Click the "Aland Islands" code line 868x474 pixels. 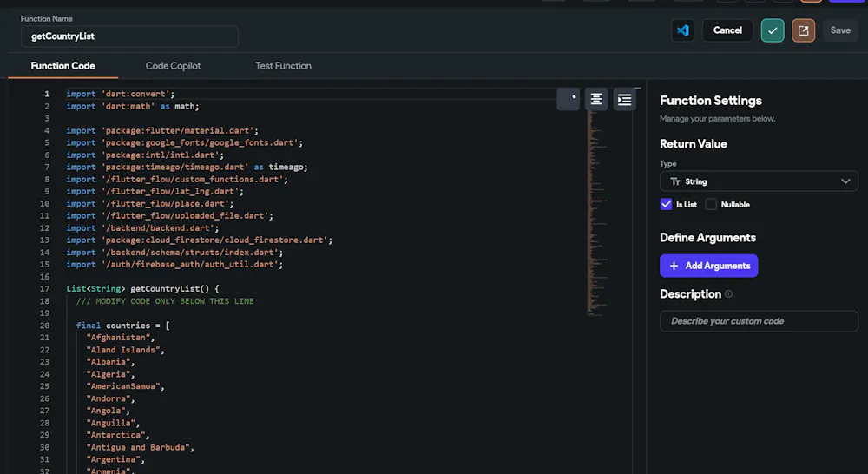(125, 350)
